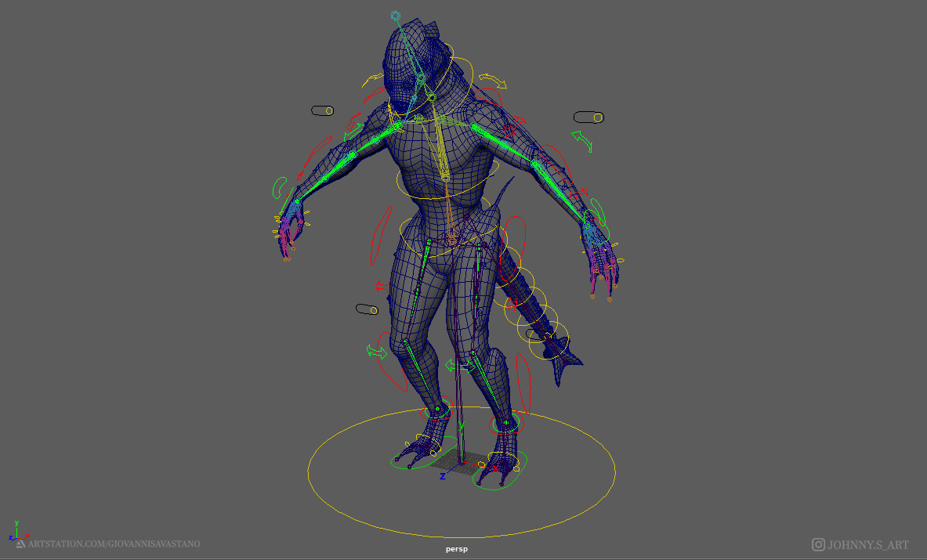Select the yellow curved arrow left of head
927x560 pixels.
(x=372, y=80)
